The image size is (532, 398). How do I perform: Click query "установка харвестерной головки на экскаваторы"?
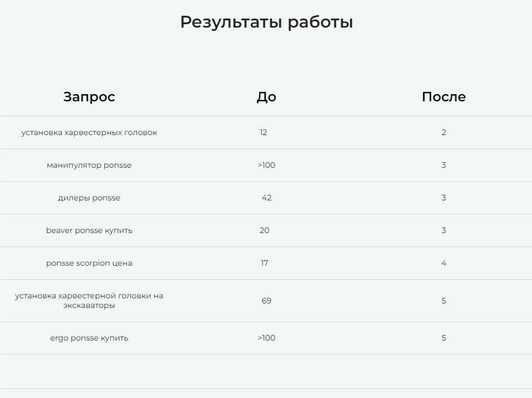(89, 301)
